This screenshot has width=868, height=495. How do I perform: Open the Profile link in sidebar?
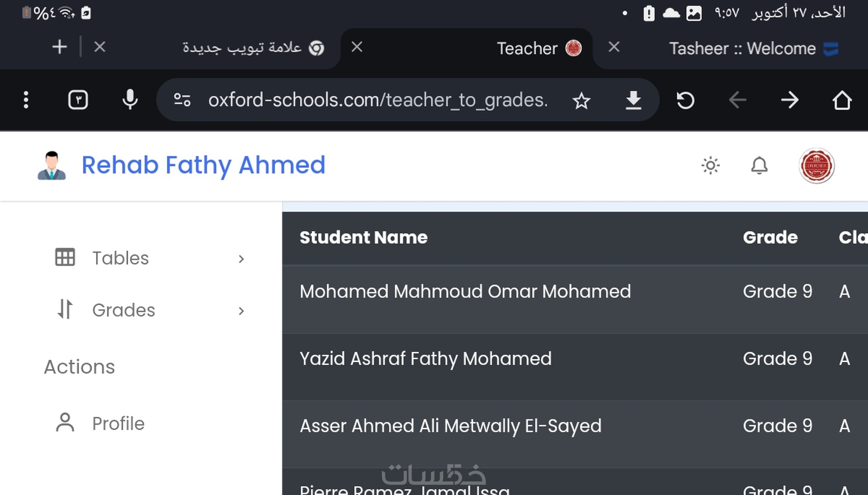[118, 424]
